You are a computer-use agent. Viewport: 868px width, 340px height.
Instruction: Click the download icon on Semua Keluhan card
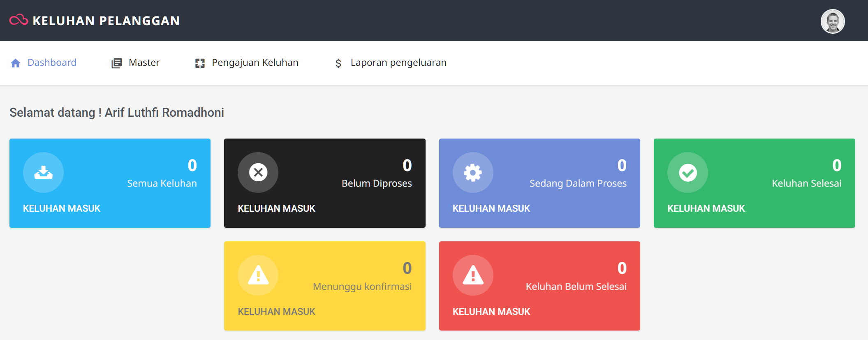43,173
